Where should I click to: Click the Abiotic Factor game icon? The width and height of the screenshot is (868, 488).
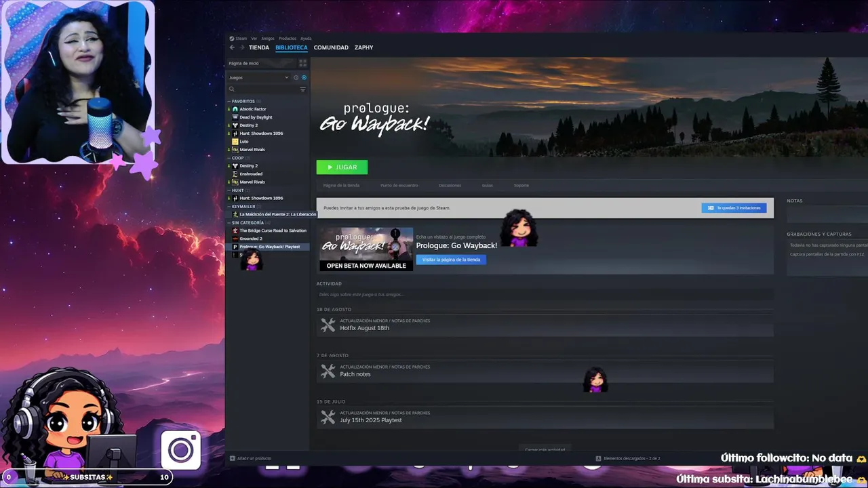[x=235, y=109]
